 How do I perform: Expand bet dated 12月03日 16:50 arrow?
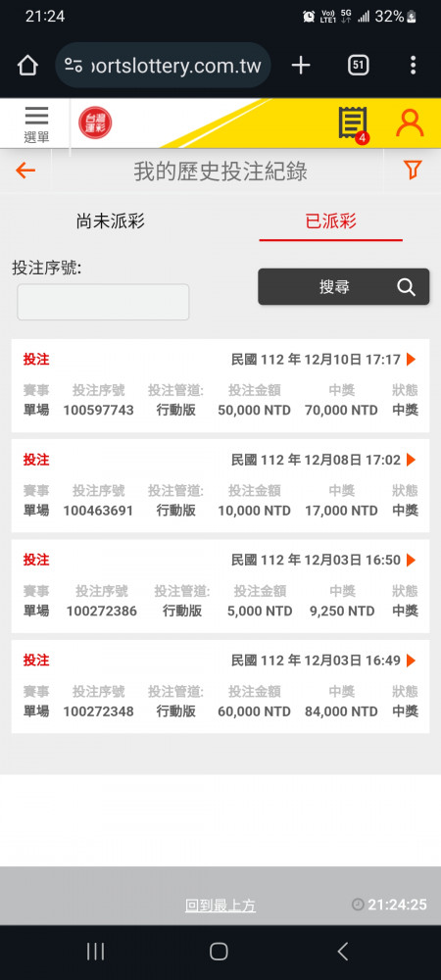click(411, 560)
